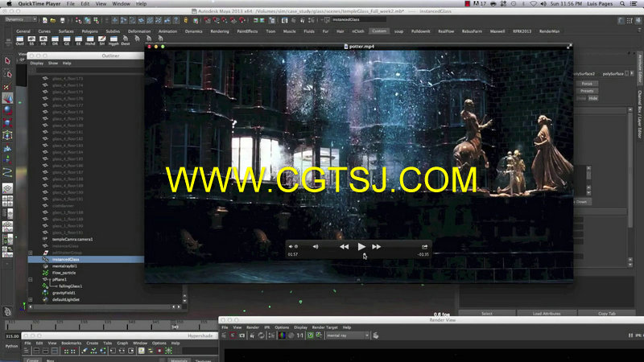Select the Scale tool in toolbox
This screenshot has height=362, width=644.
point(7,123)
